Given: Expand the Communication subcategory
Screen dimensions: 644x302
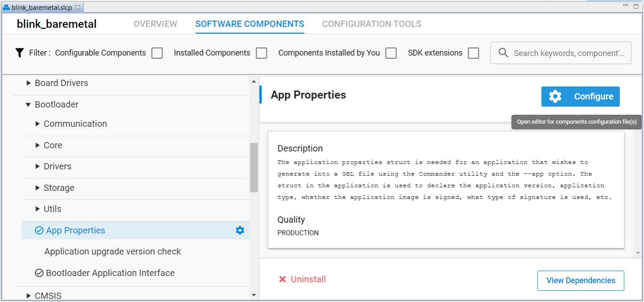Looking at the screenshot, I should pyautogui.click(x=37, y=124).
